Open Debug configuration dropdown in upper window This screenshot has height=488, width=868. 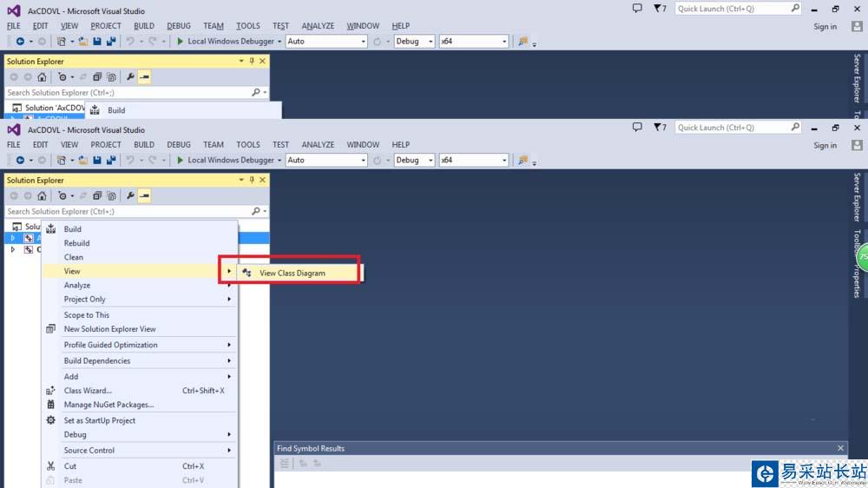[414, 41]
